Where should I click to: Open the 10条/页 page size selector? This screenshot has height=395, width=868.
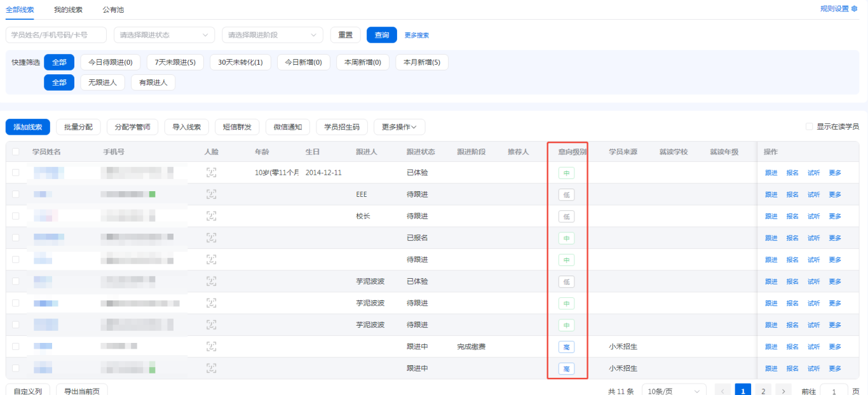(x=674, y=391)
